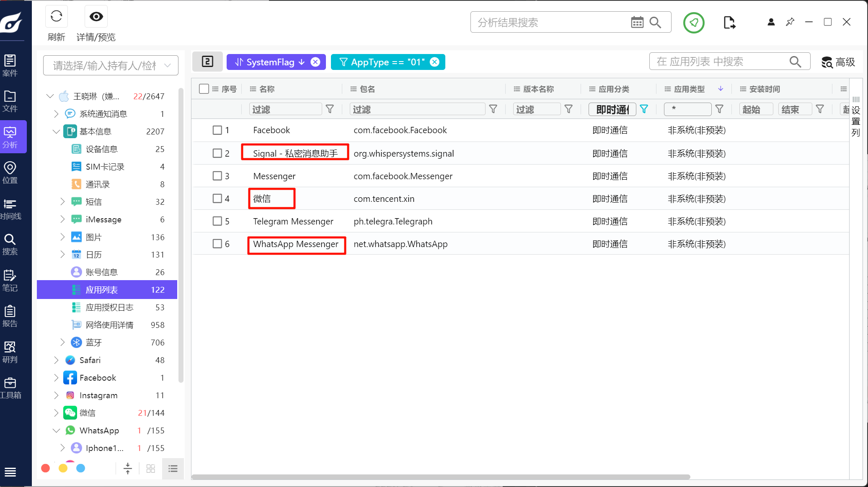Click the refresh (刷新) icon
The image size is (868, 487).
click(x=56, y=17)
